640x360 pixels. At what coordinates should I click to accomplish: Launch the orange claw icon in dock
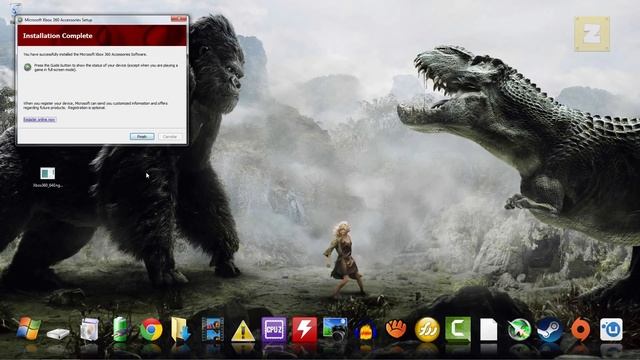pos(396,329)
